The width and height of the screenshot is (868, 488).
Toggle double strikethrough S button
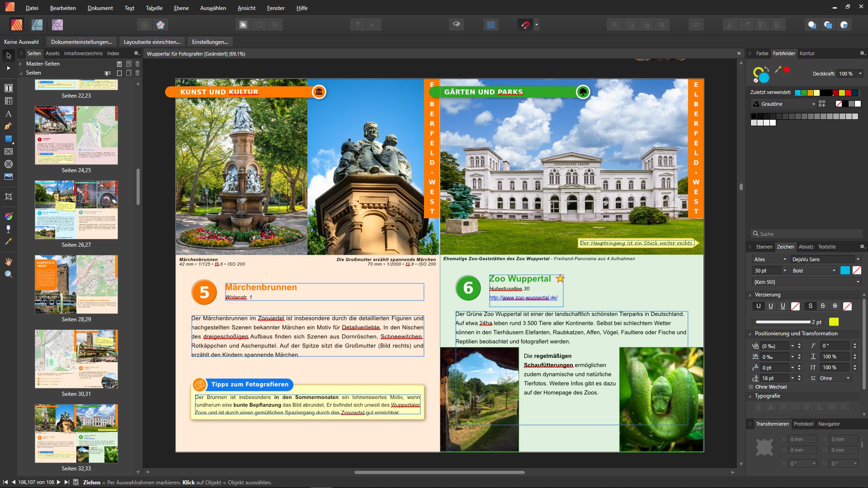tap(835, 306)
